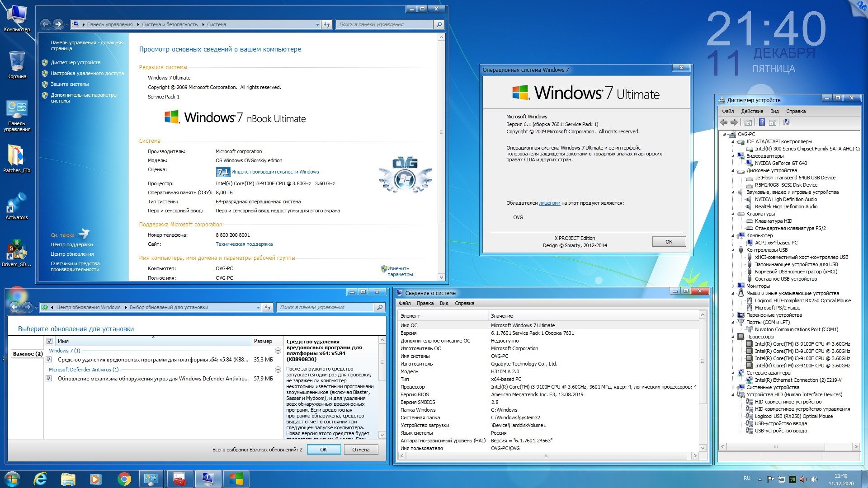Open Правка menu in System Information

pos(425,303)
